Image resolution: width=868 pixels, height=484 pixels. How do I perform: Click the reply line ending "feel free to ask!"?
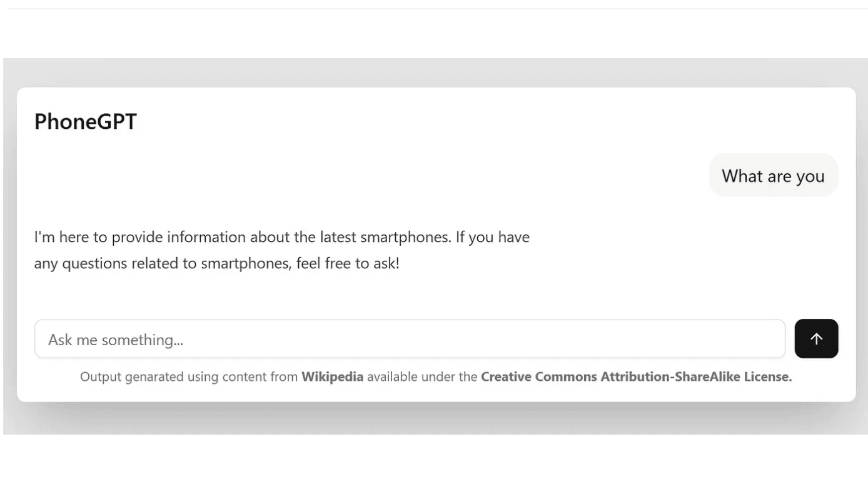click(216, 263)
